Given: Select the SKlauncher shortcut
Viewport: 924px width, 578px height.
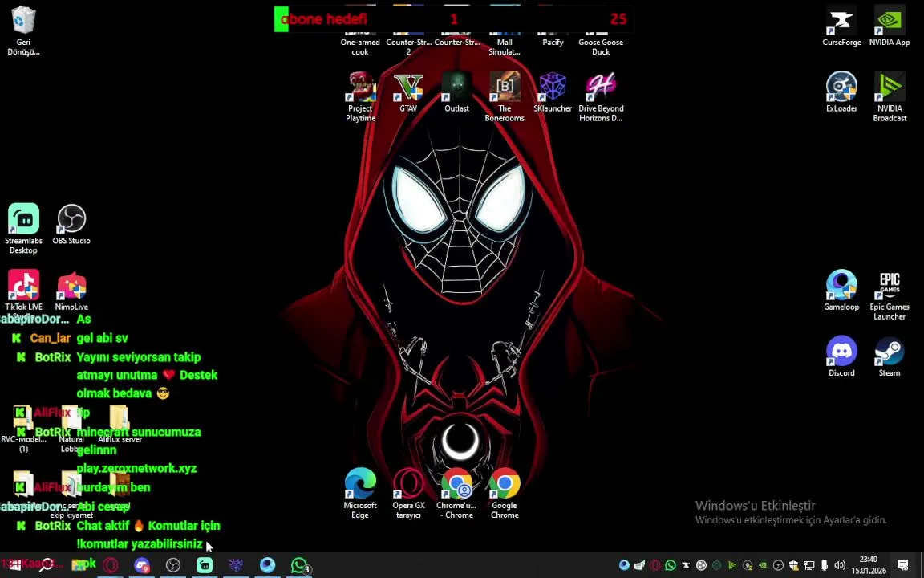Looking at the screenshot, I should (553, 92).
